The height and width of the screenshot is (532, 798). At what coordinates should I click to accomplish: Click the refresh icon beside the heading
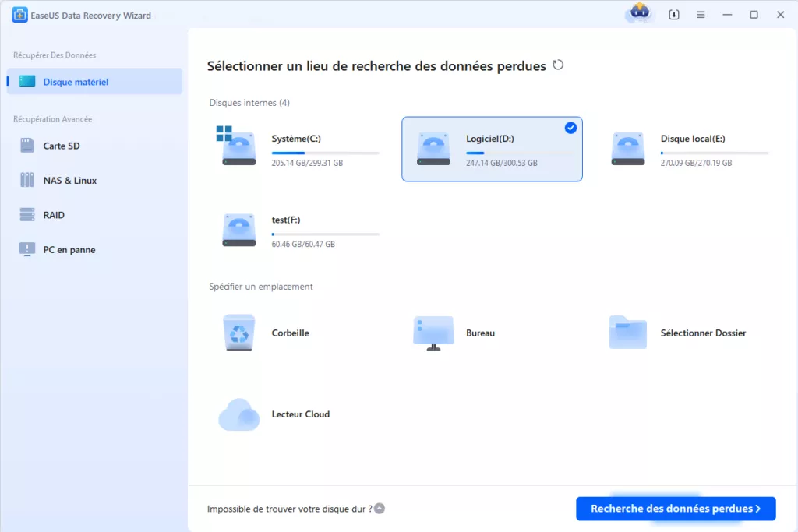558,65
